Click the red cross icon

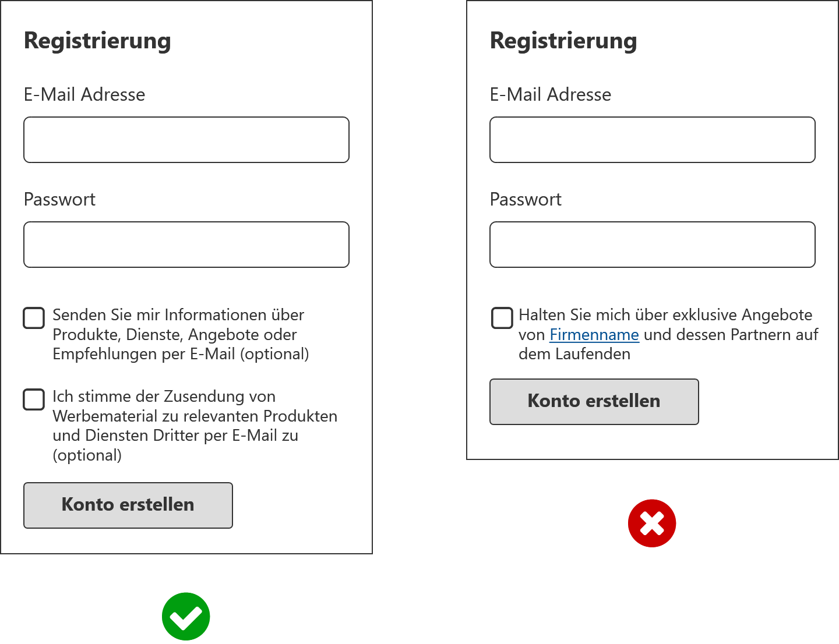click(x=652, y=523)
